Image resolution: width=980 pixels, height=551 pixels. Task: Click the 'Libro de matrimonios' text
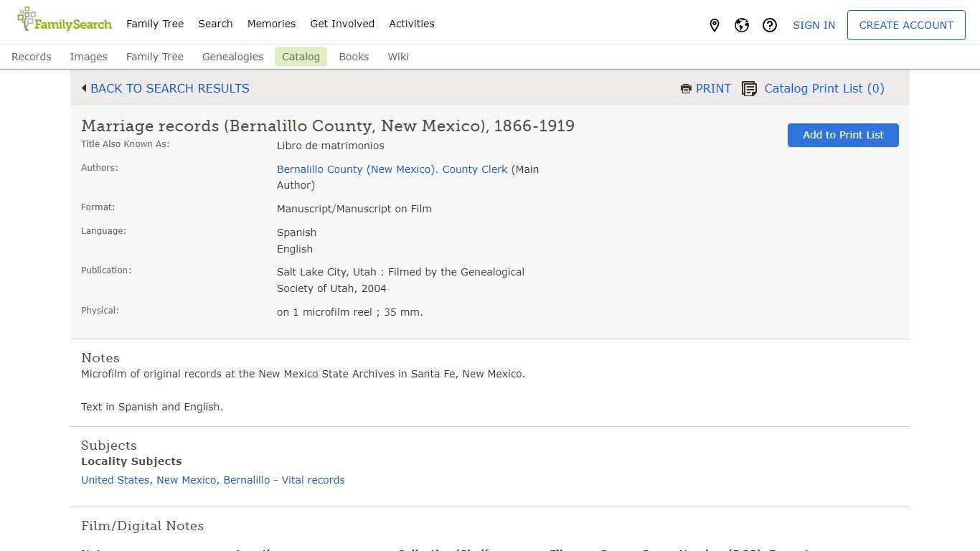point(331,146)
